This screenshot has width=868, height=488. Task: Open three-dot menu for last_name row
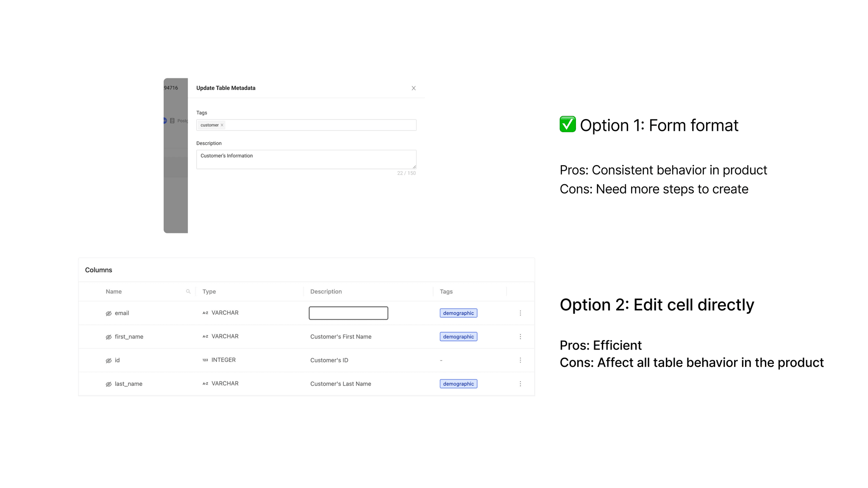click(x=520, y=384)
